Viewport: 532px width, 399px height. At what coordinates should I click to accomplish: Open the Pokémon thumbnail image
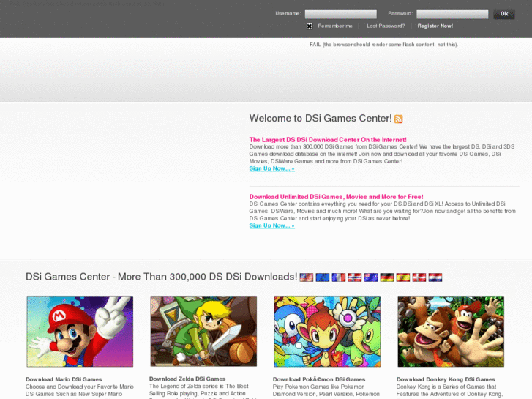[327, 332]
